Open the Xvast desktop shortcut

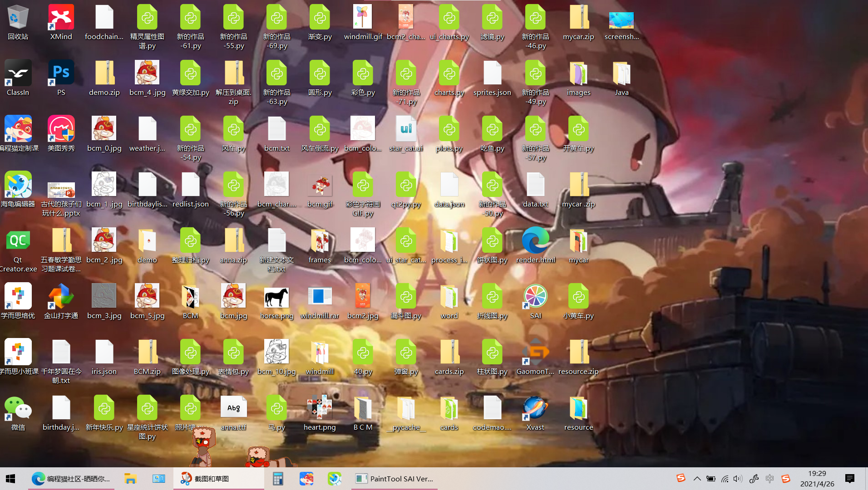[536, 412]
